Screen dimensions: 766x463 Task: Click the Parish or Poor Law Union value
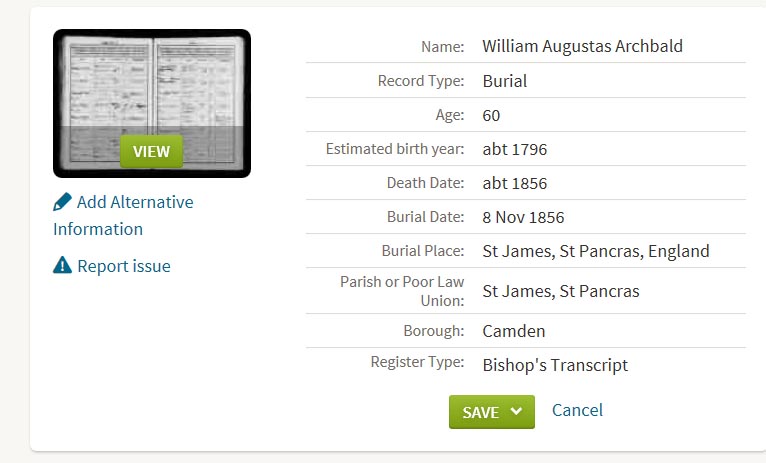tap(561, 291)
